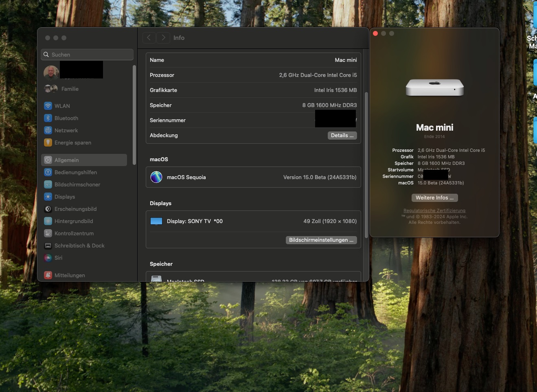
Task: Go back with the left chevron
Action: (149, 38)
